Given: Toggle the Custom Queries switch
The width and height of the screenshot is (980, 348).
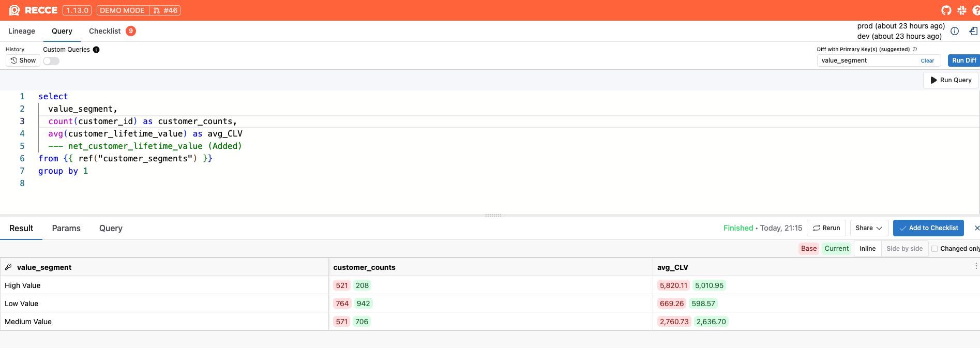Looking at the screenshot, I should pyautogui.click(x=51, y=61).
